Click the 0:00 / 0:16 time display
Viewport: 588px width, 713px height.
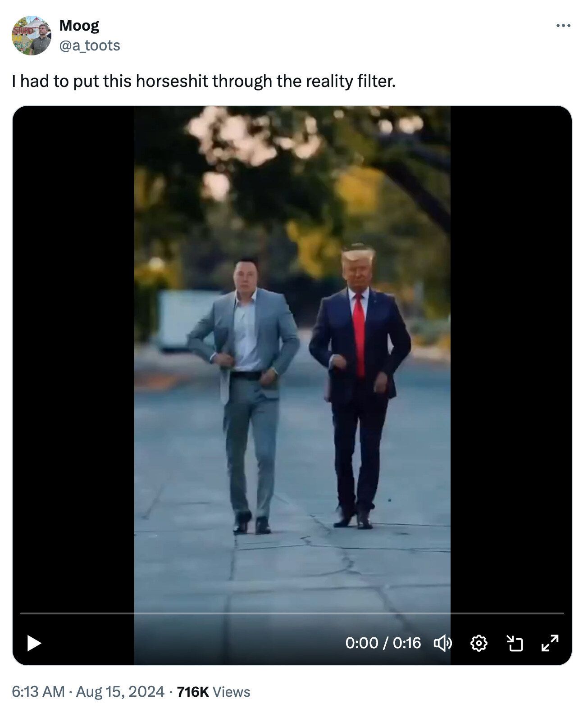pyautogui.click(x=383, y=643)
